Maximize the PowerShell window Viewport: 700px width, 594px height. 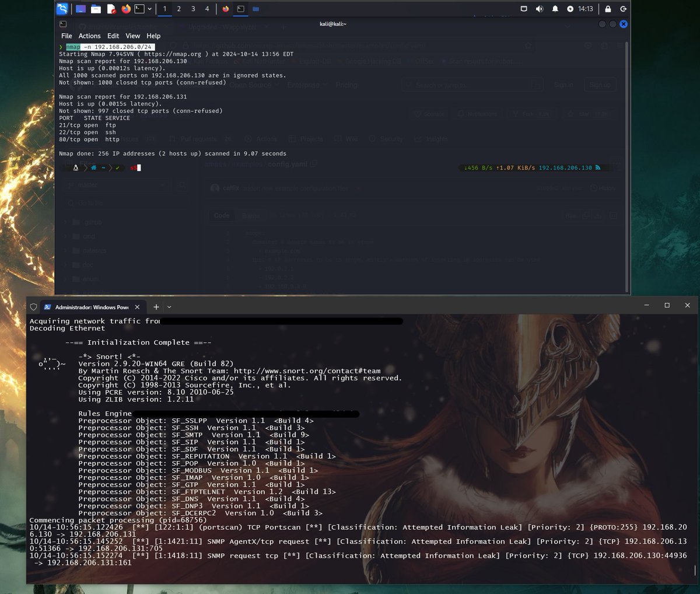667,305
